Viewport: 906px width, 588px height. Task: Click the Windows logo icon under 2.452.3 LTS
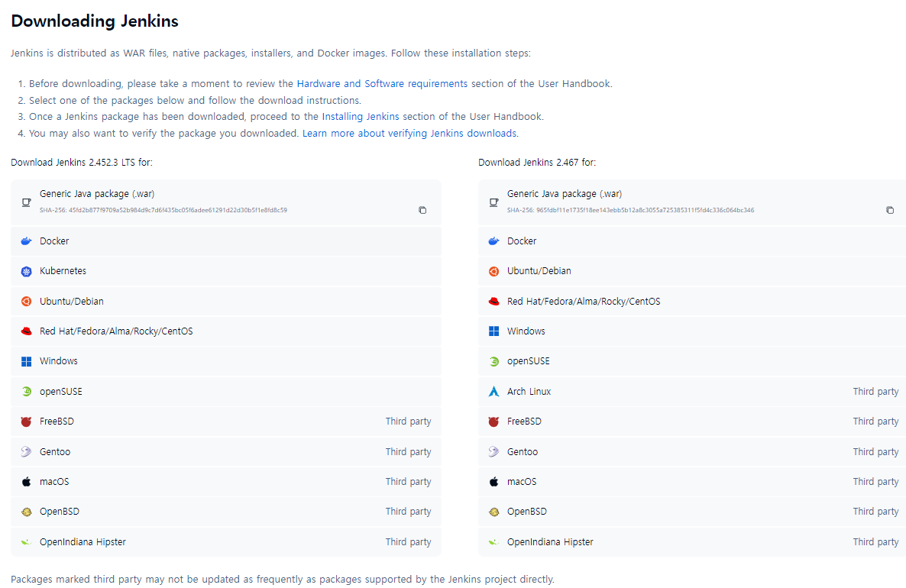point(26,361)
